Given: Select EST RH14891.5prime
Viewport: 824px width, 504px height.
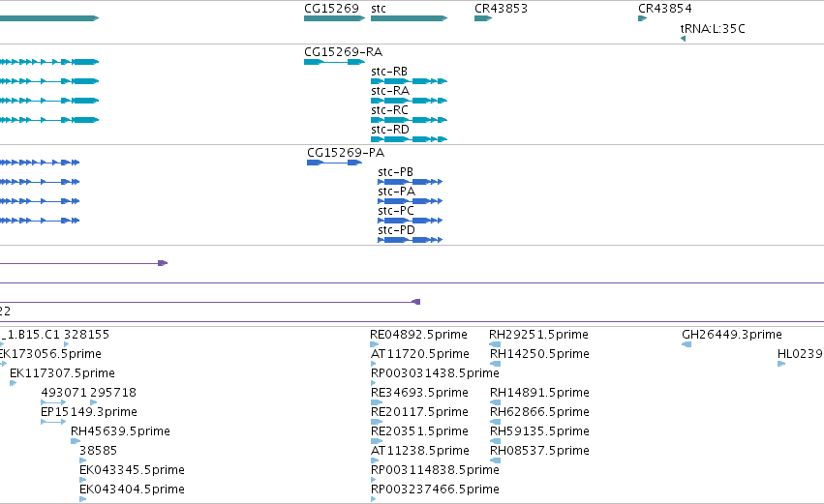Looking at the screenshot, I should point(495,402).
